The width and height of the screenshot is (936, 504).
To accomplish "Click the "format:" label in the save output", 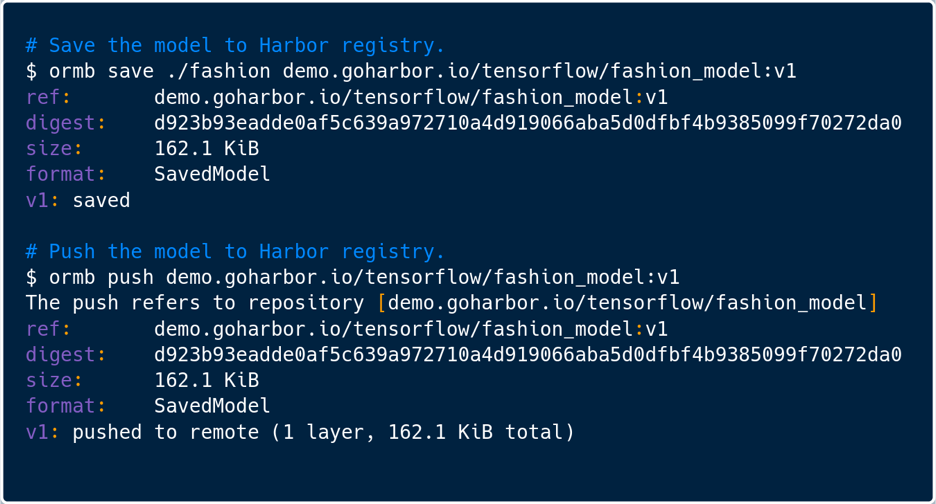I will click(x=65, y=174).
